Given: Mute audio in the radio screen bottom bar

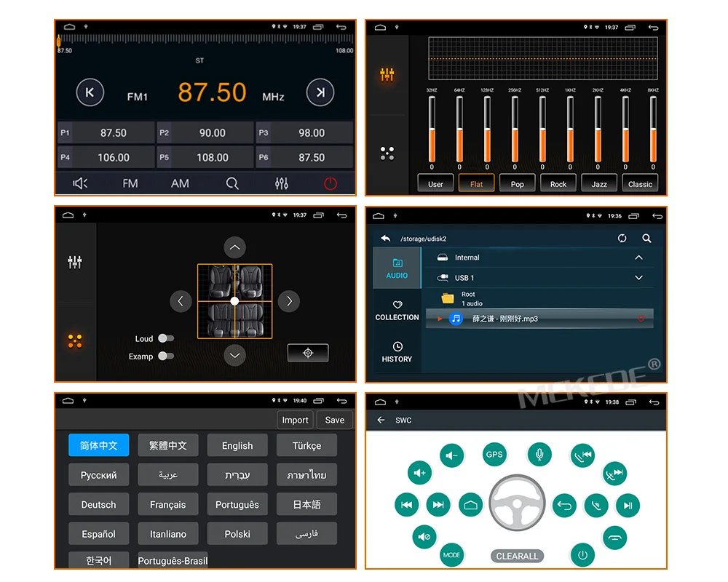Looking at the screenshot, I should (x=80, y=183).
